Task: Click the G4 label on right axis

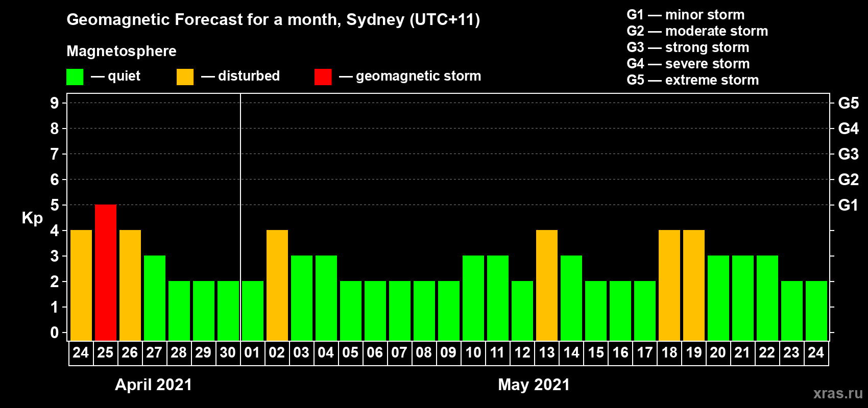Action: [x=849, y=129]
